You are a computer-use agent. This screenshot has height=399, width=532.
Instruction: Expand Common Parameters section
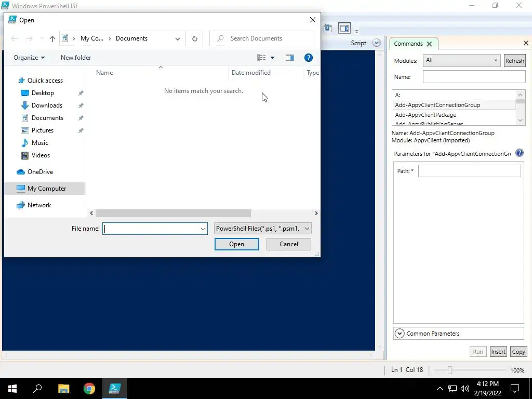(400, 334)
